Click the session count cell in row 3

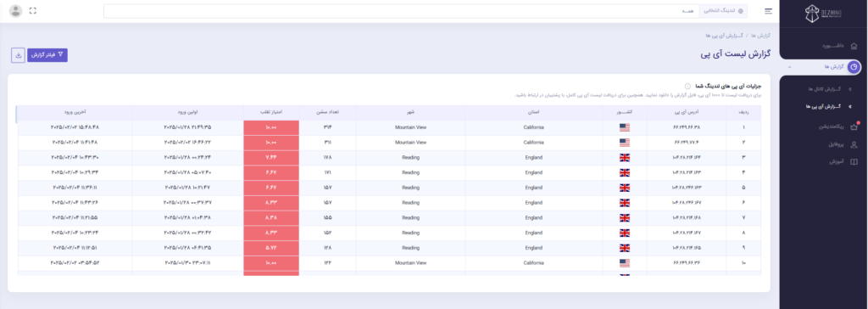tap(328, 158)
